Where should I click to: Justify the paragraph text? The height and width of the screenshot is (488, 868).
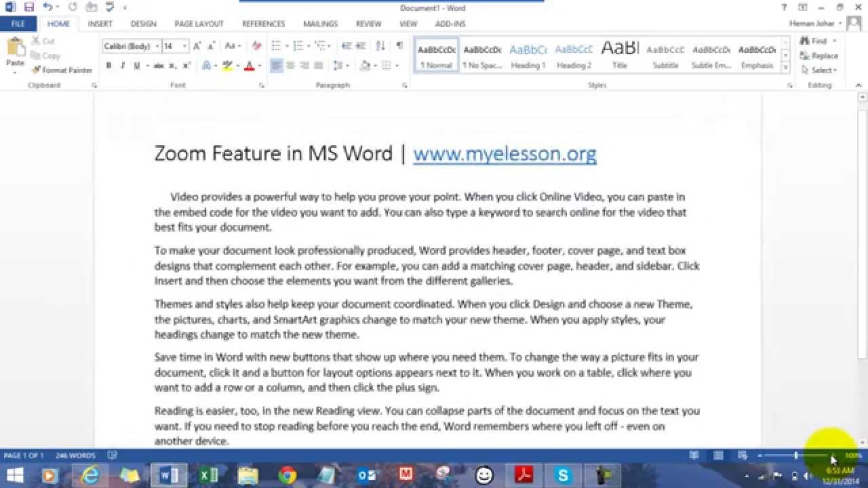319,66
